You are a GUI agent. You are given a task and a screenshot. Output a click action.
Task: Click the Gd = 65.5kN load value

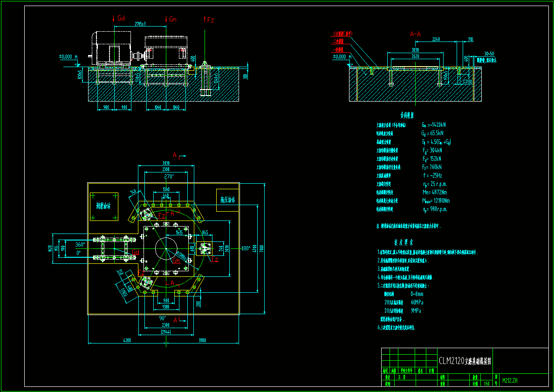click(432, 133)
